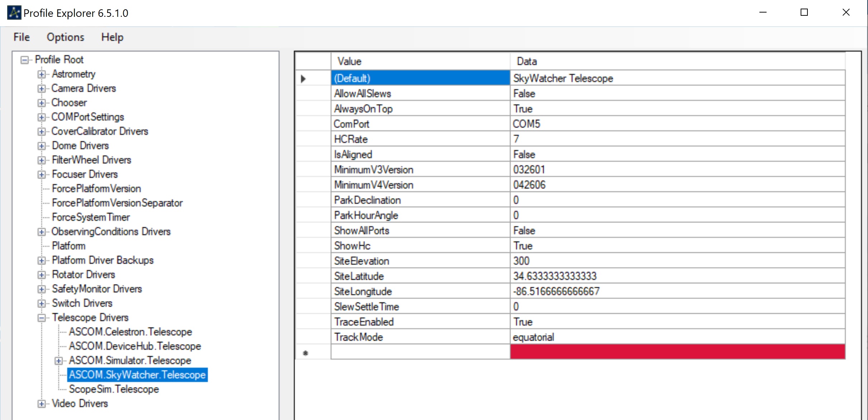This screenshot has width=868, height=420.
Task: Click the ParkDeclination name cell
Action: click(x=420, y=200)
